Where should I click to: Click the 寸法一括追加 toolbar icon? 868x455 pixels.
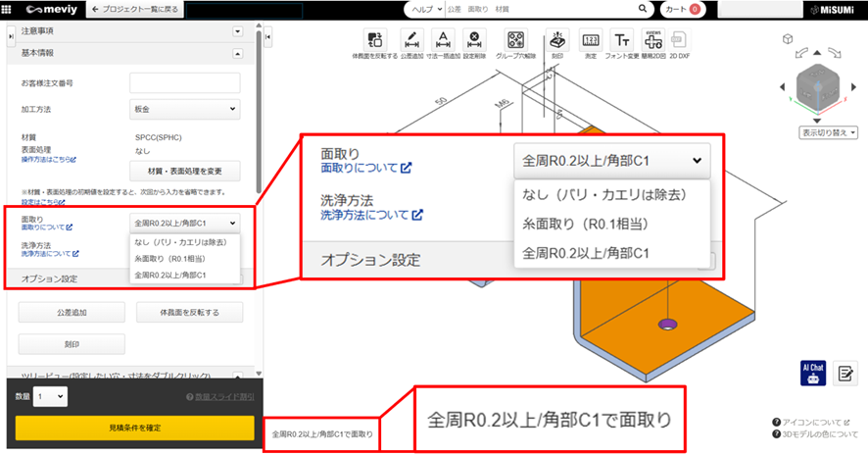pyautogui.click(x=443, y=39)
